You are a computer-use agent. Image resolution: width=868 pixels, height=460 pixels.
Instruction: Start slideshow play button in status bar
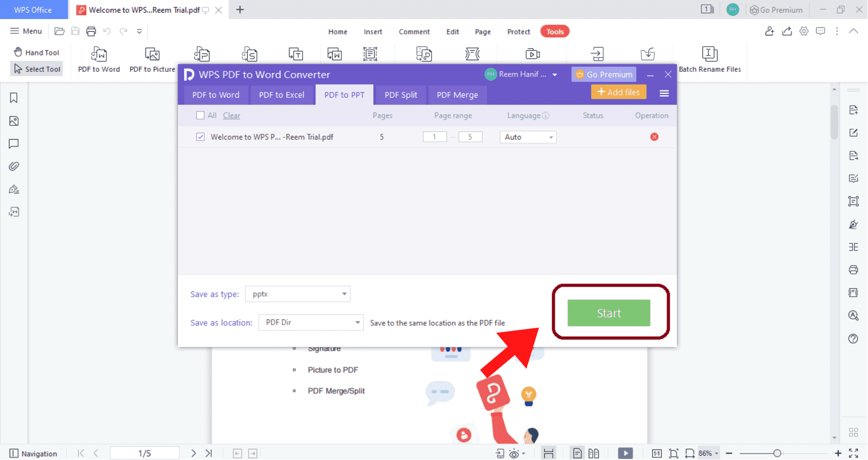(625, 453)
